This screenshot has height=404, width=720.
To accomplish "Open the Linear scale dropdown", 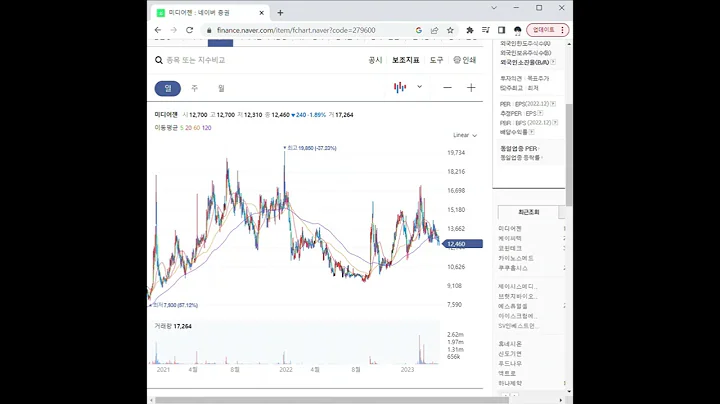I will tap(465, 135).
